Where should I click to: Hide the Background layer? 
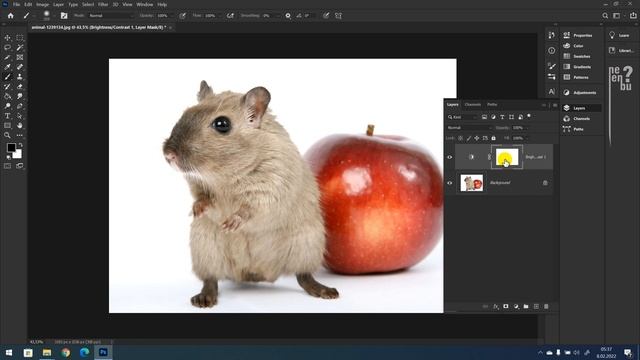pos(450,183)
